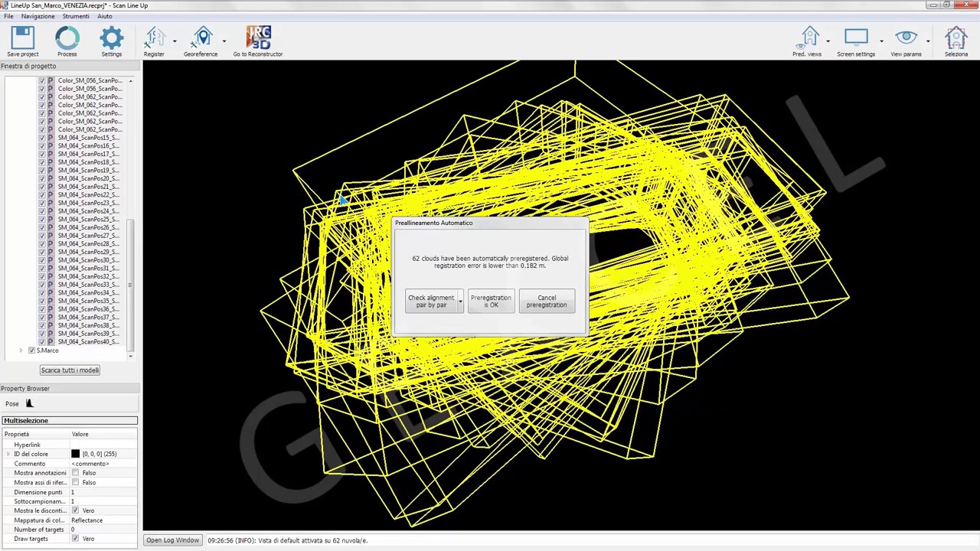Click the Reflectance color mapping value
Image resolution: width=980 pixels, height=551 pixels.
tap(104, 520)
